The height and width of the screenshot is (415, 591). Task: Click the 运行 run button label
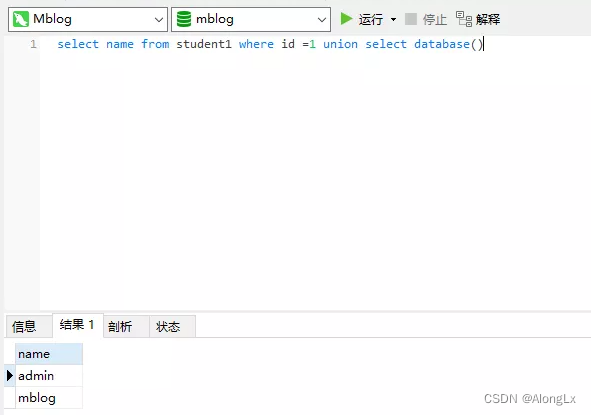click(x=371, y=19)
